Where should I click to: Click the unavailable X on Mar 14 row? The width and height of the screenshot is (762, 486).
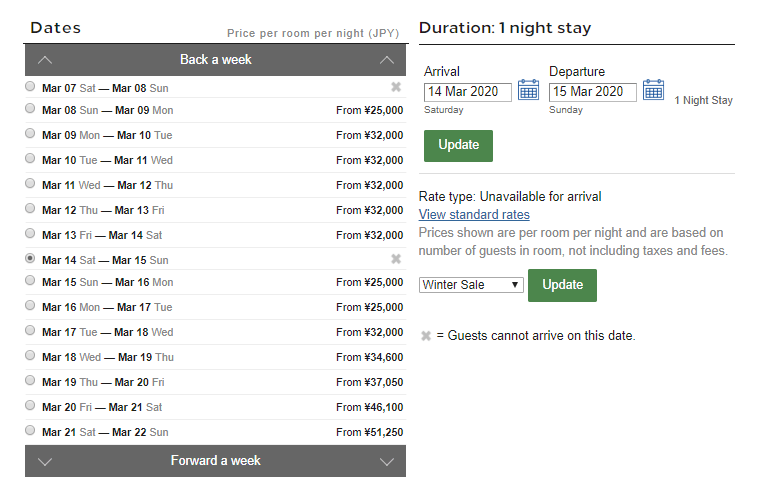(x=396, y=259)
